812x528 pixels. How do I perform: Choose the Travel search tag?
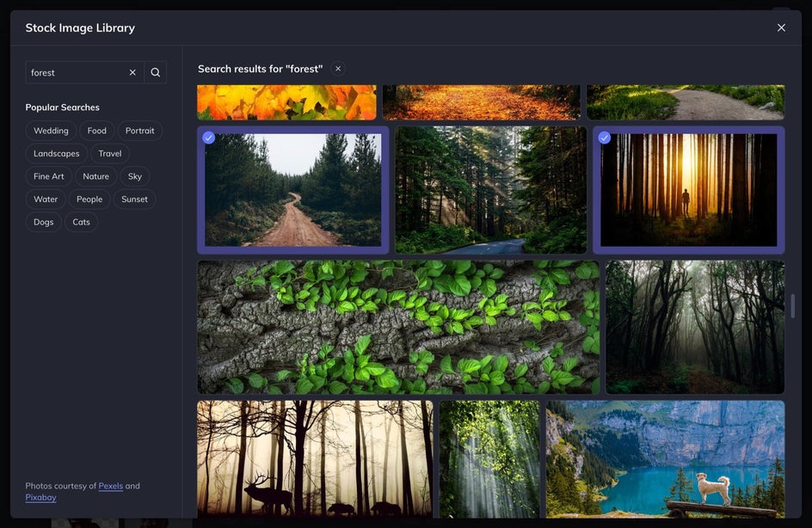(110, 153)
